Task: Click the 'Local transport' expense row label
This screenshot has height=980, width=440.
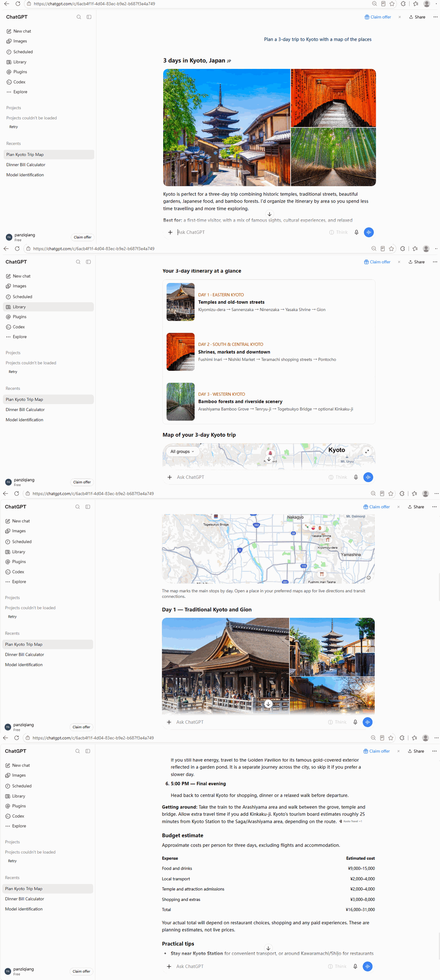Action: pos(176,879)
